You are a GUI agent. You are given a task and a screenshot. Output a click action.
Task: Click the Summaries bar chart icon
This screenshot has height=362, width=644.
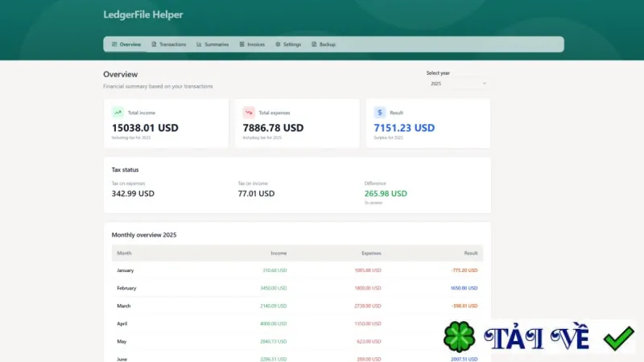[199, 44]
